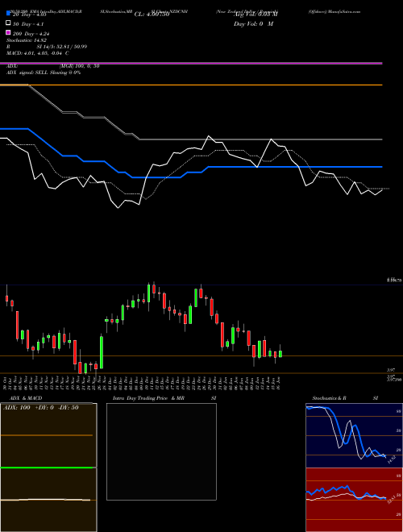403x532 pixels.
Task: Click the 'MACD: 4.01, 4.05, -0.04 C' line
Action: (38, 53)
